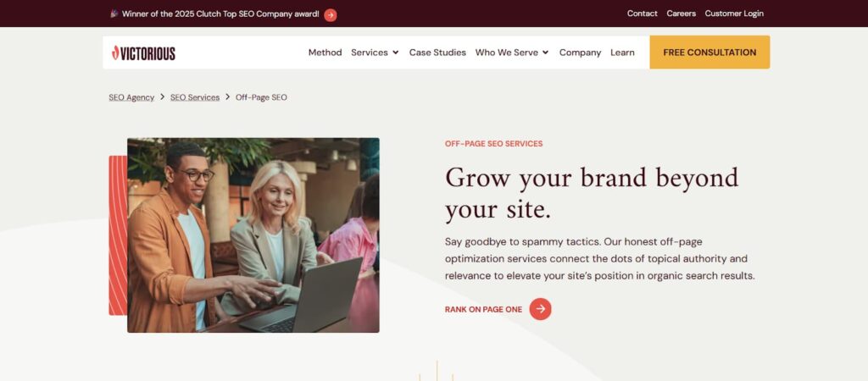Click the Free Consultation button

[709, 52]
